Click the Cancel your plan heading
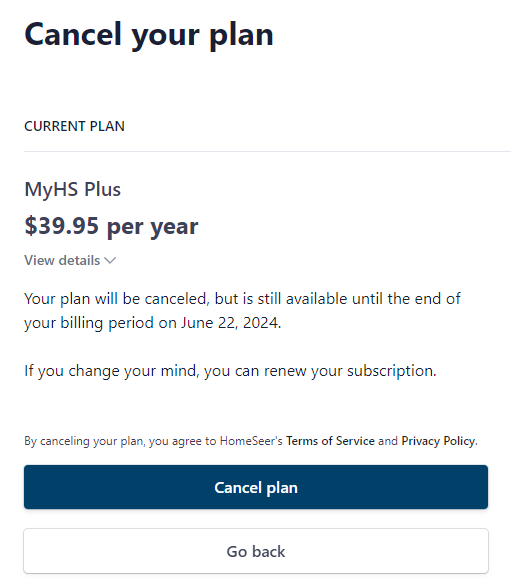This screenshot has width=511, height=585. click(149, 35)
